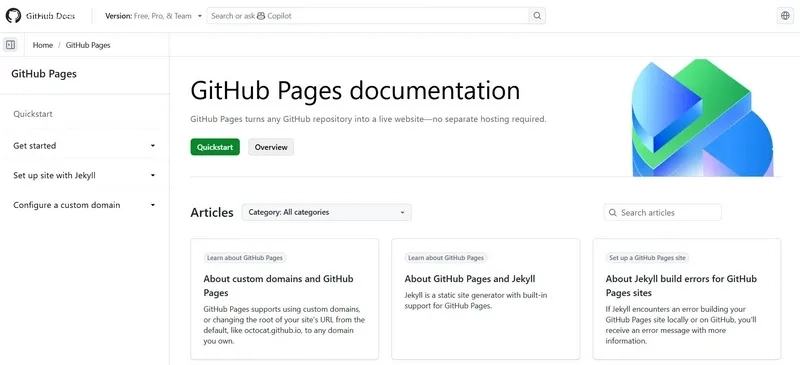This screenshot has width=800, height=365.
Task: Open the Category: All categories dropdown
Action: 327,212
